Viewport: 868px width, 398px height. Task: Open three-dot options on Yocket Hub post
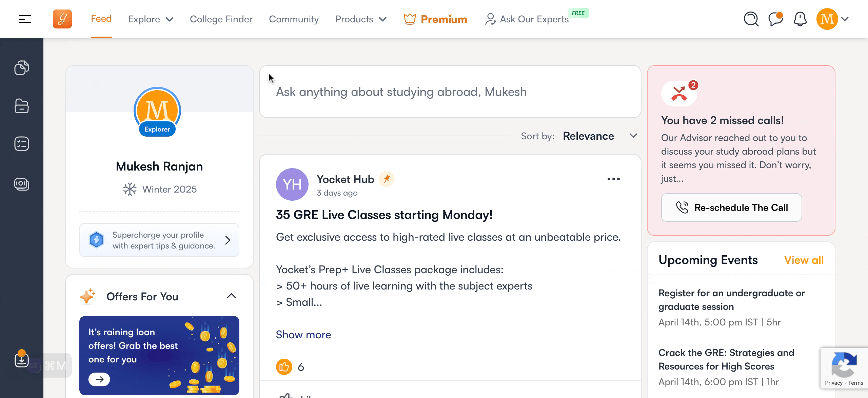pyautogui.click(x=613, y=179)
